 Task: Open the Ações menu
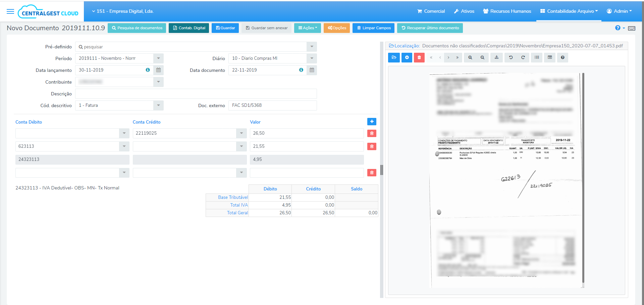(307, 28)
